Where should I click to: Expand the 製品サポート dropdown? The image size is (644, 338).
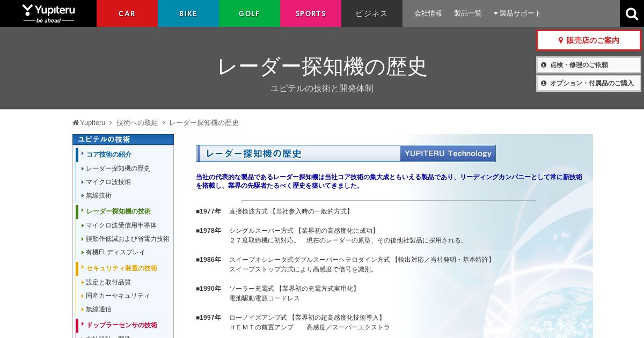pos(517,13)
